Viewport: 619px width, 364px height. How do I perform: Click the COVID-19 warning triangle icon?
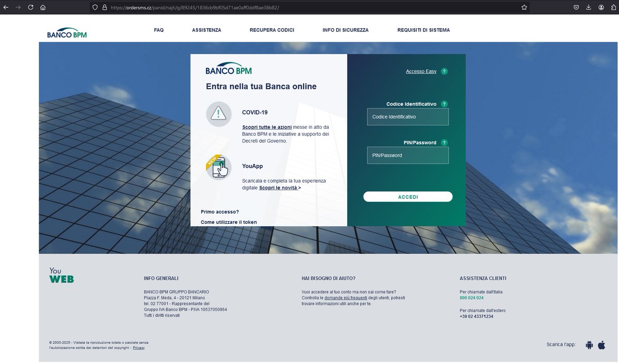[219, 114]
